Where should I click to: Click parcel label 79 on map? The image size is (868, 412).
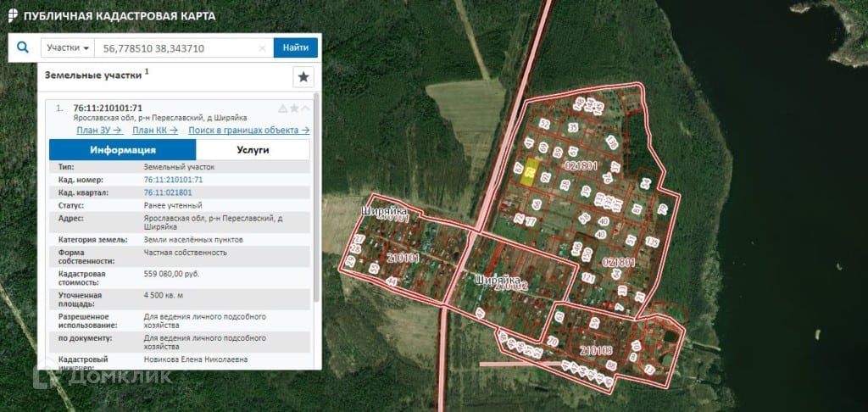point(663,209)
